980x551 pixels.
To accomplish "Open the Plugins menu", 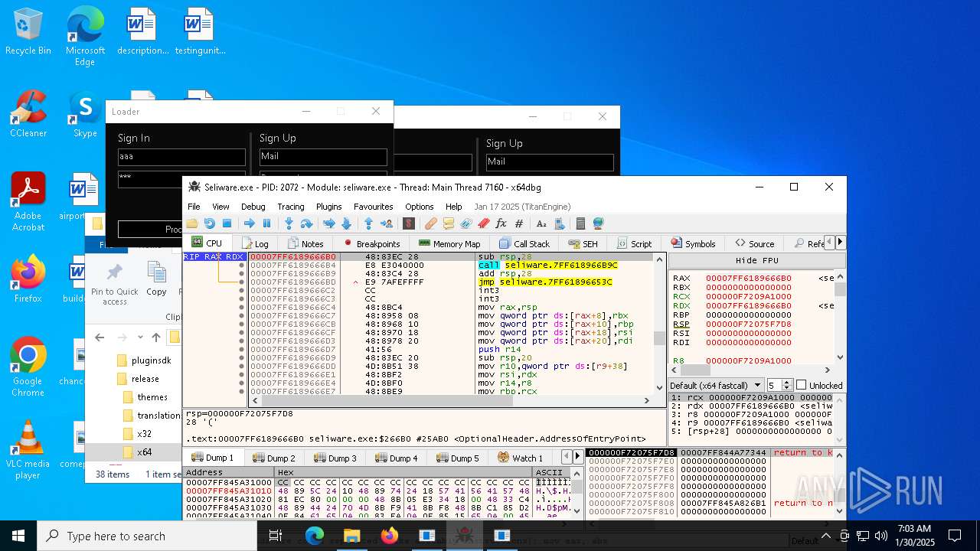I will click(329, 207).
